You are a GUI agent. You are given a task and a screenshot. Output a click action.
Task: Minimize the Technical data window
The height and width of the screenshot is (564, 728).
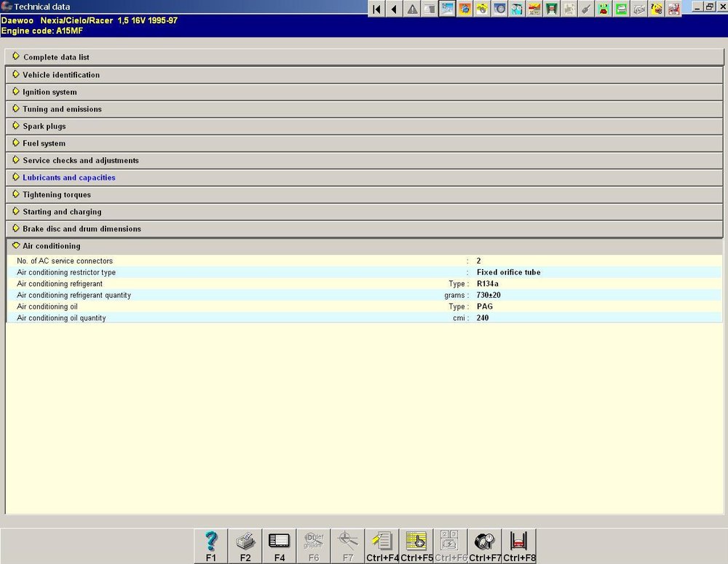(x=697, y=7)
